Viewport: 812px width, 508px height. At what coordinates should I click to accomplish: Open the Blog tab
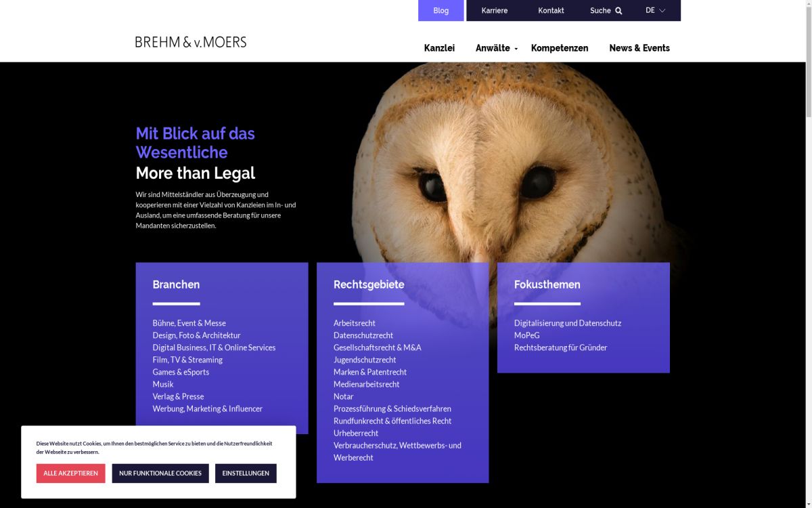[x=441, y=11]
